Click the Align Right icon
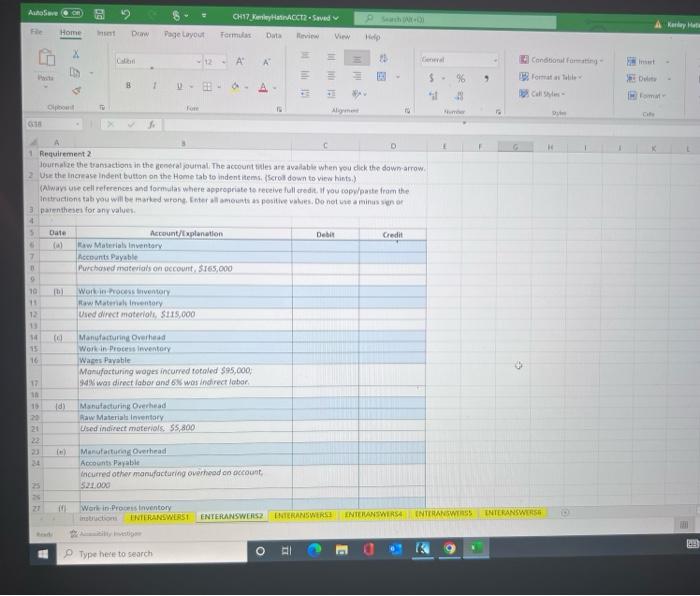This screenshot has height=596, width=700. point(357,76)
